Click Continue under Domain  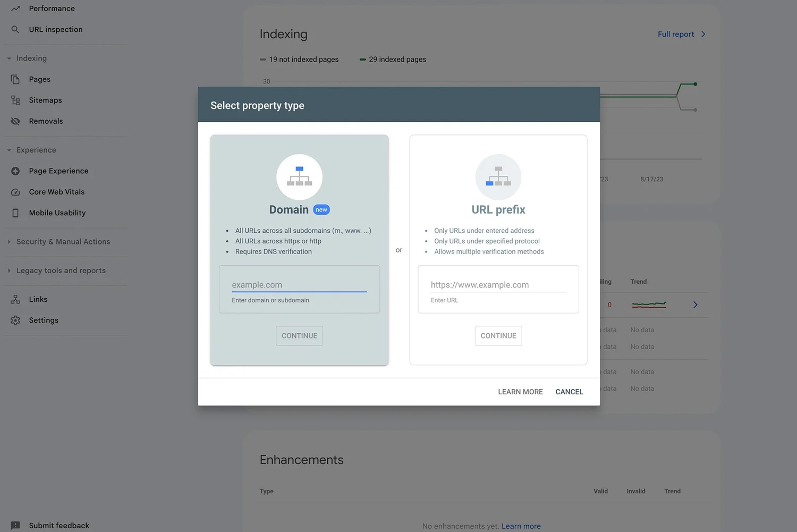(299, 335)
